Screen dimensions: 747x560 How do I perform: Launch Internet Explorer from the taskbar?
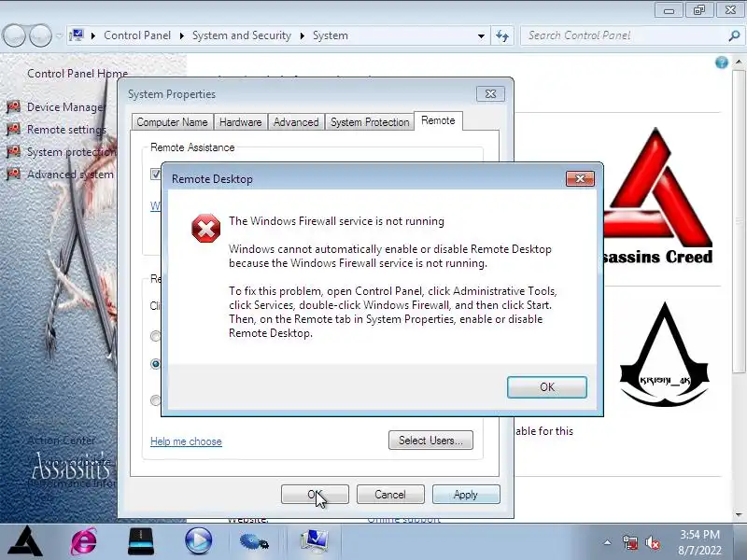84,541
